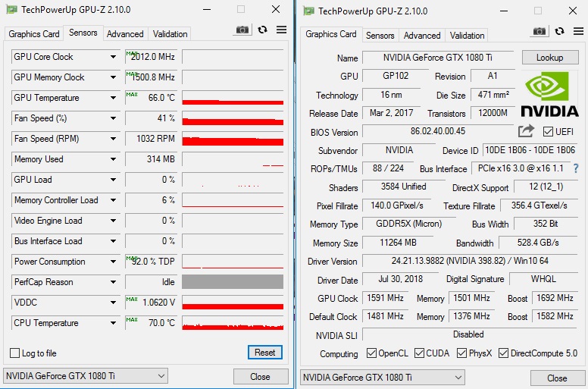This screenshot has height=389, width=588.
Task: Toggle the UEFI checkbox
Action: pos(548,132)
